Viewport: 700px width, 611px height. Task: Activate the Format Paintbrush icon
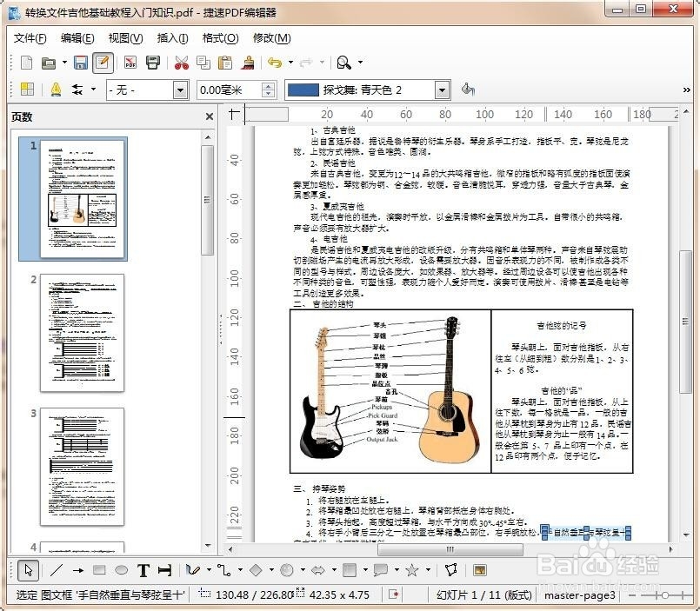point(247,63)
